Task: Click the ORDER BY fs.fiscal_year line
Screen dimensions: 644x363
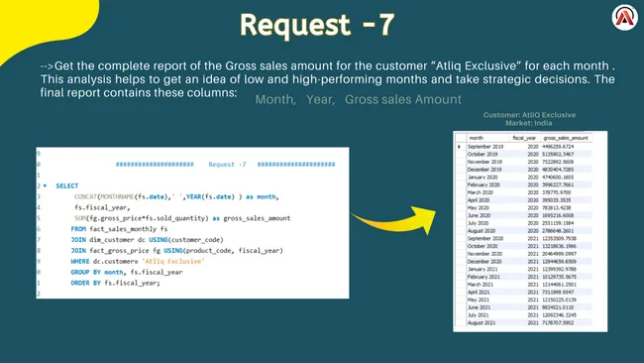Action: 115,283
